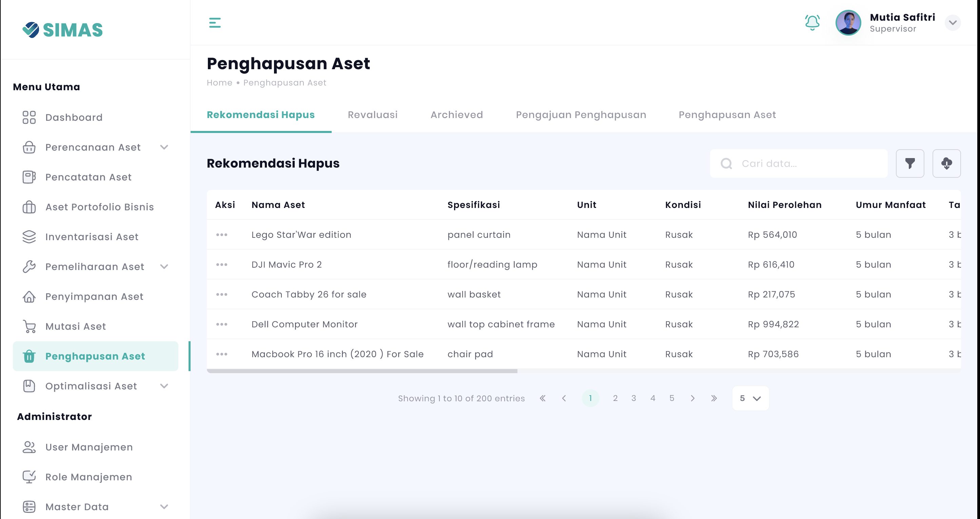Open Dashboard from sidebar
980x519 pixels.
[x=74, y=117]
